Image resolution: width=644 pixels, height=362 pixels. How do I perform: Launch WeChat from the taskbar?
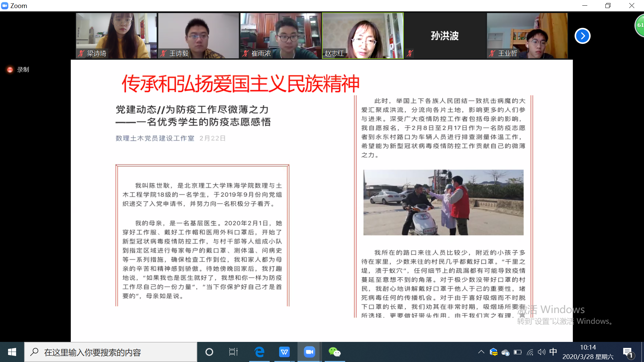coord(334,352)
